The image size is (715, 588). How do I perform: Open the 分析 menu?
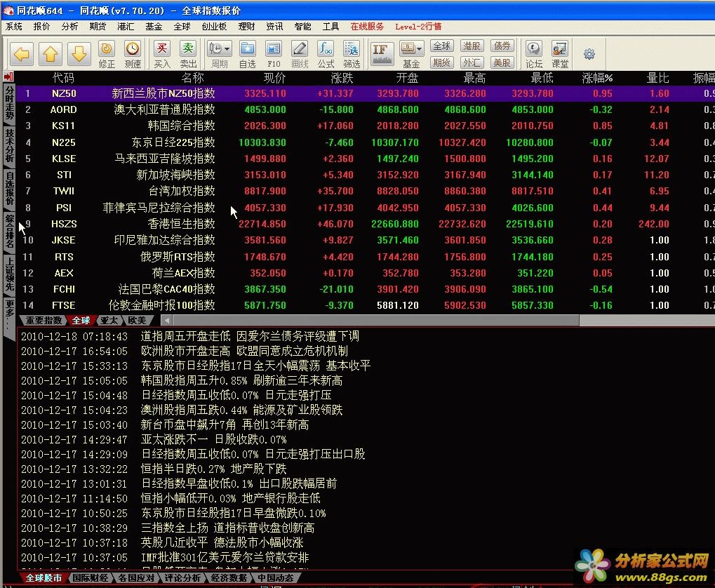tap(69, 27)
